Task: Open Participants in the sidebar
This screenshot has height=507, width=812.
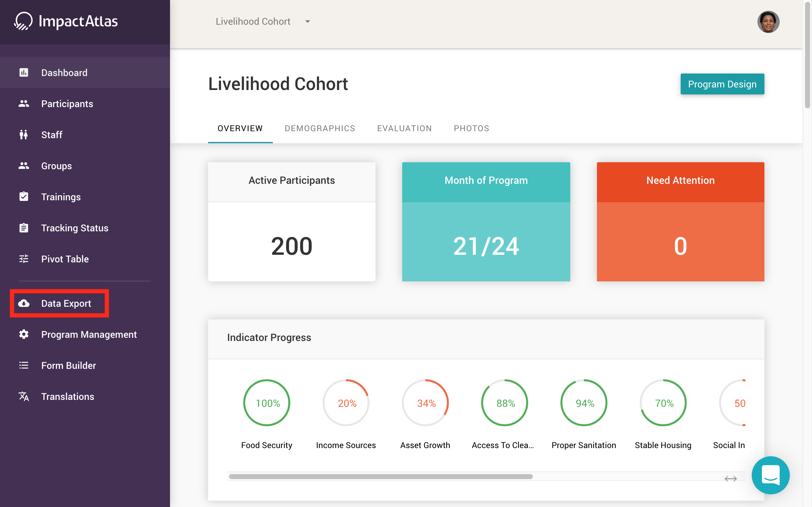Action: (x=67, y=104)
